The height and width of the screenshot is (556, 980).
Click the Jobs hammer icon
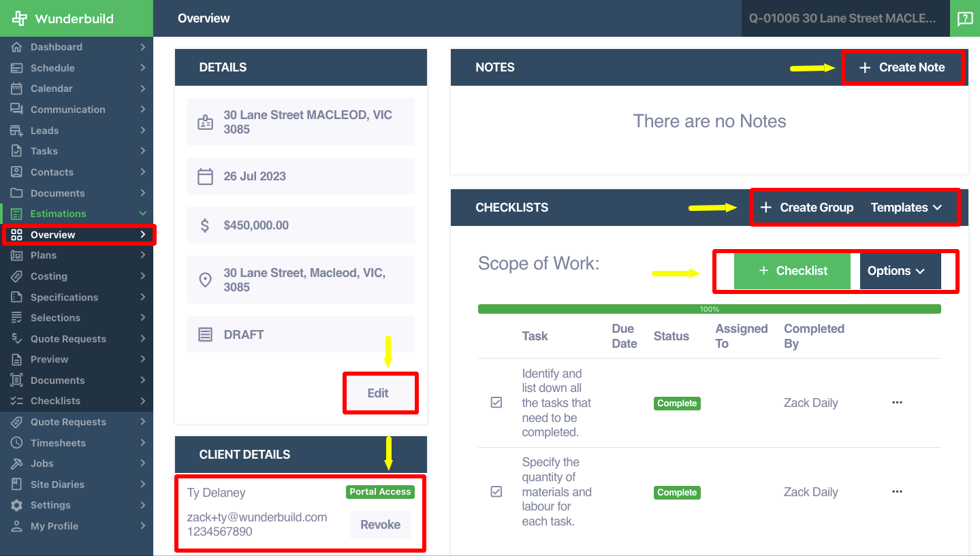[x=17, y=463]
